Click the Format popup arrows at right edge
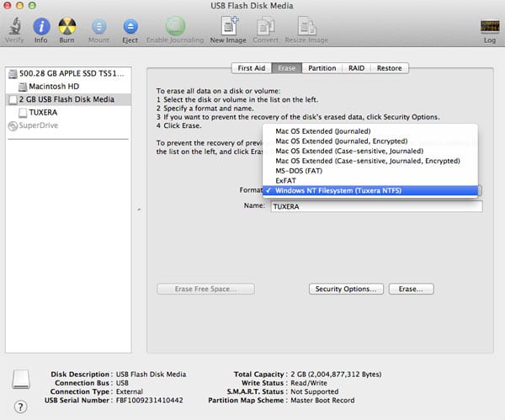The height and width of the screenshot is (420, 505). (x=480, y=191)
